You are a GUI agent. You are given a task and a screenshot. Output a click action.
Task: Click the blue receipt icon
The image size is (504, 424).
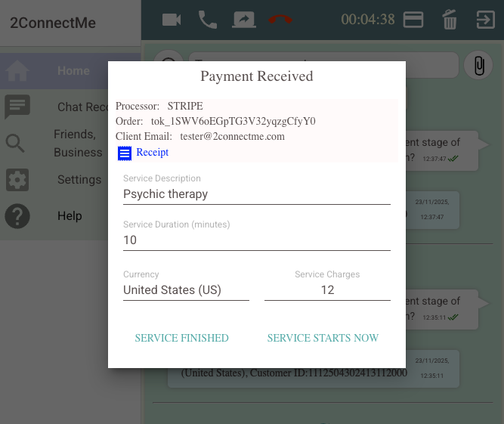124,153
